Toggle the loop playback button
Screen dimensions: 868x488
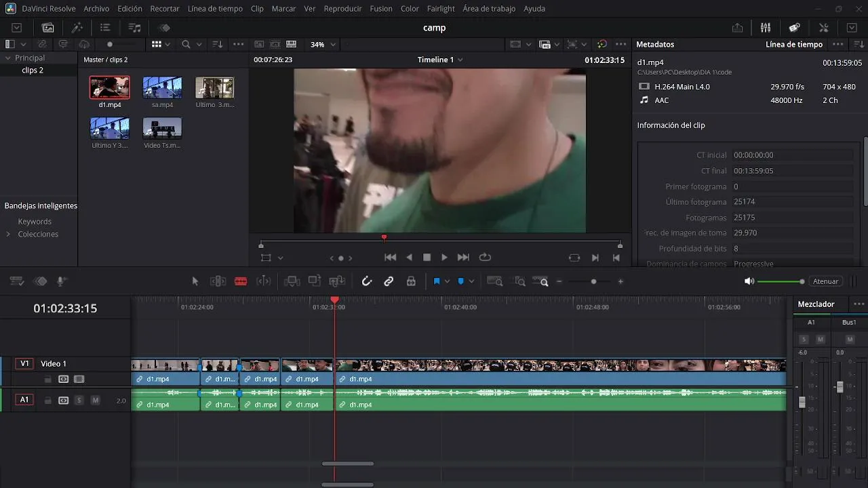click(485, 258)
